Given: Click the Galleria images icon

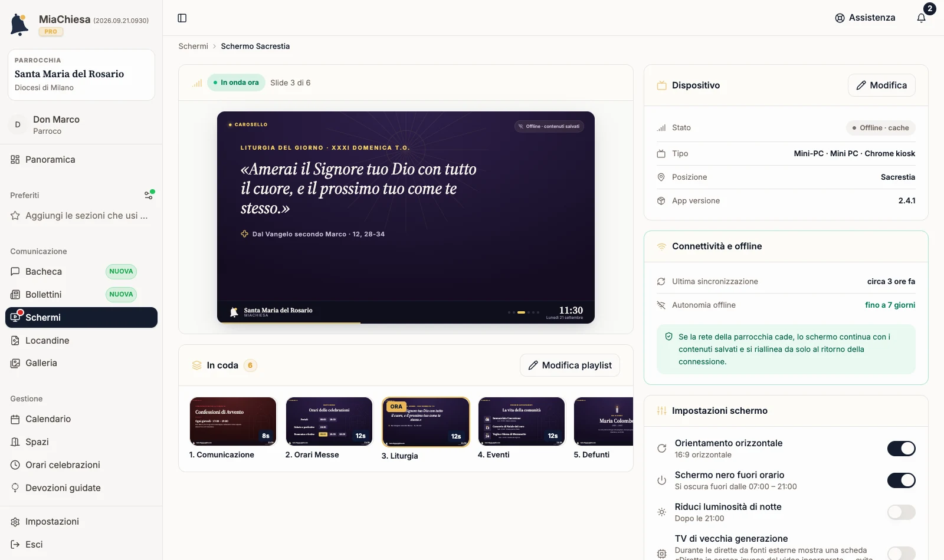Looking at the screenshot, I should 15,363.
